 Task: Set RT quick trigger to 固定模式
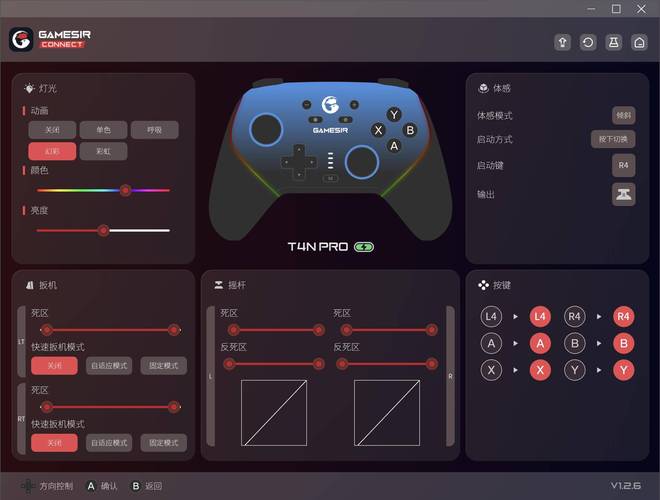(164, 443)
